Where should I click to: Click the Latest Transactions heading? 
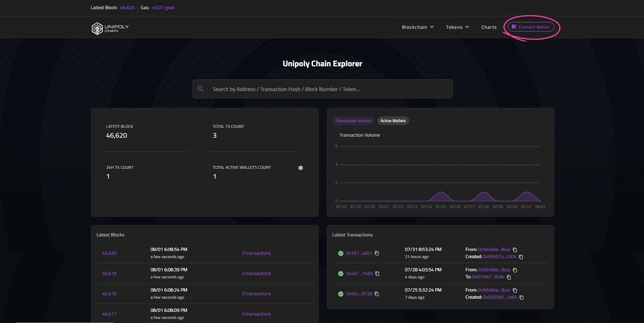pos(352,235)
